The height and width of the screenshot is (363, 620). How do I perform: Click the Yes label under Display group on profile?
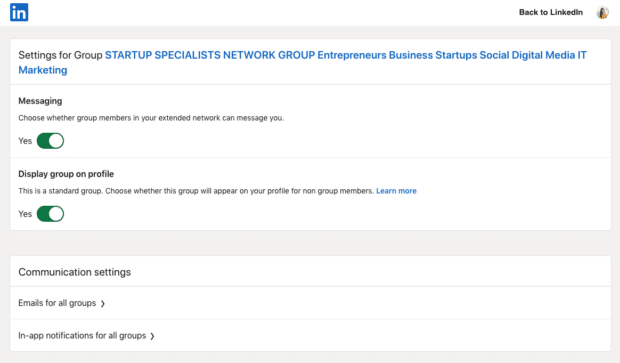coord(25,214)
